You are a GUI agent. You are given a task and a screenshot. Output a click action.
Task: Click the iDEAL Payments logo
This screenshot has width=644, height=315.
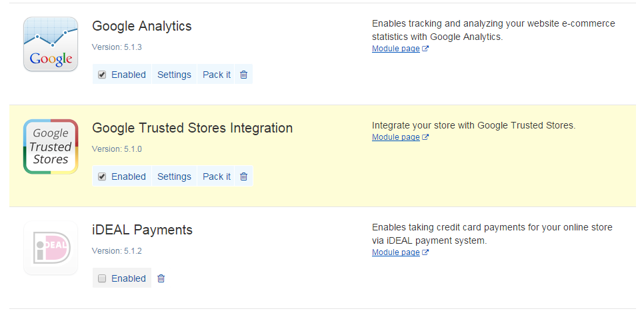click(x=51, y=248)
